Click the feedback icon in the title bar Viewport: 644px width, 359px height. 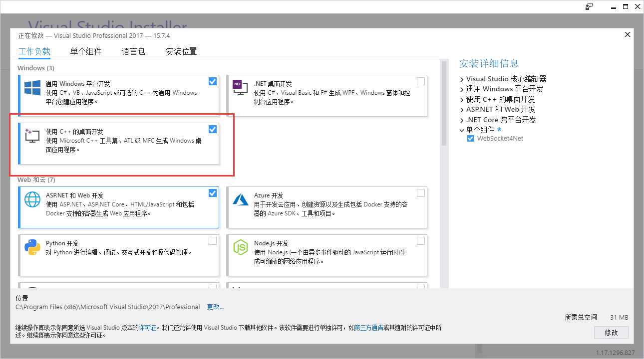[x=589, y=6]
